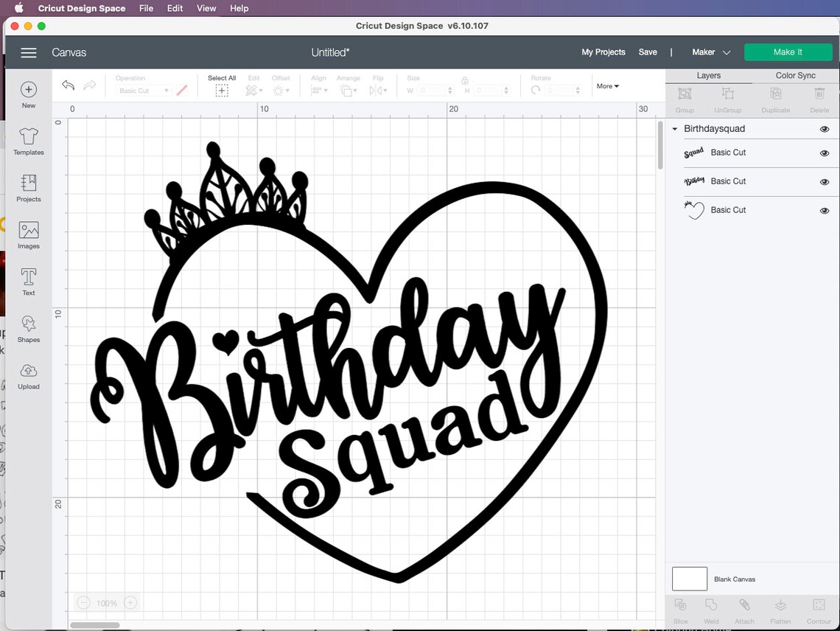Screen dimensions: 840x631
Task: Hide the heart Basic Cut layer
Action: [825, 210]
